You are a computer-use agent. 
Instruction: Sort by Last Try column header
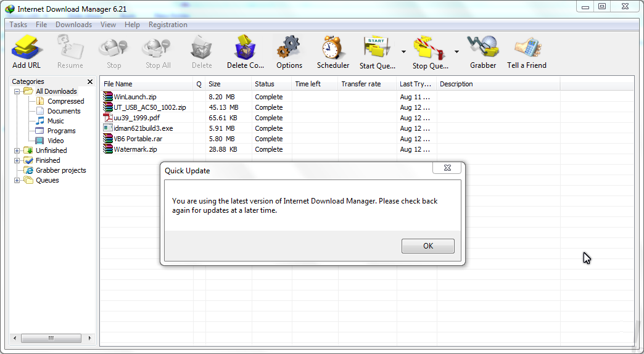pyautogui.click(x=416, y=84)
